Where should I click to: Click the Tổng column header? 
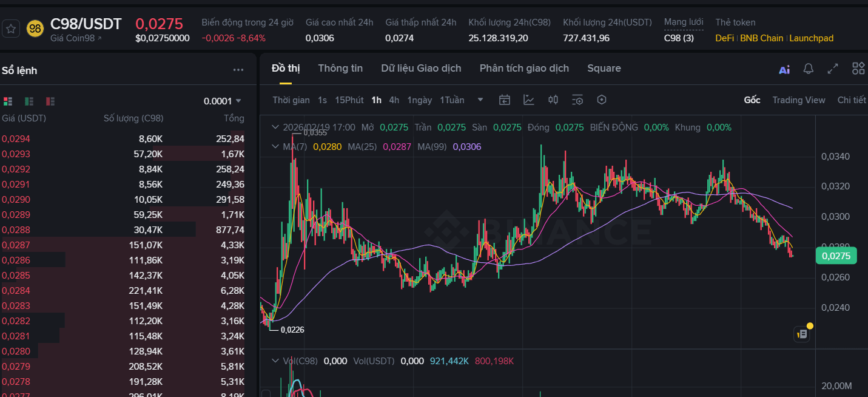(x=234, y=118)
